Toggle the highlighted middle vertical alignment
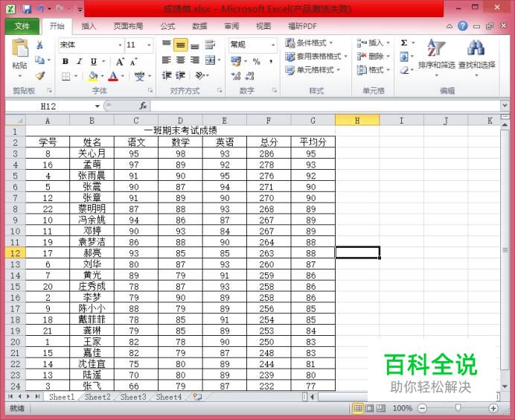The width and height of the screenshot is (515, 420). (181, 45)
